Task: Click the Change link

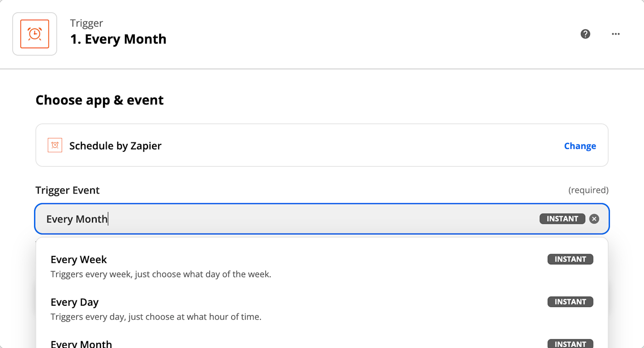Action: click(580, 146)
